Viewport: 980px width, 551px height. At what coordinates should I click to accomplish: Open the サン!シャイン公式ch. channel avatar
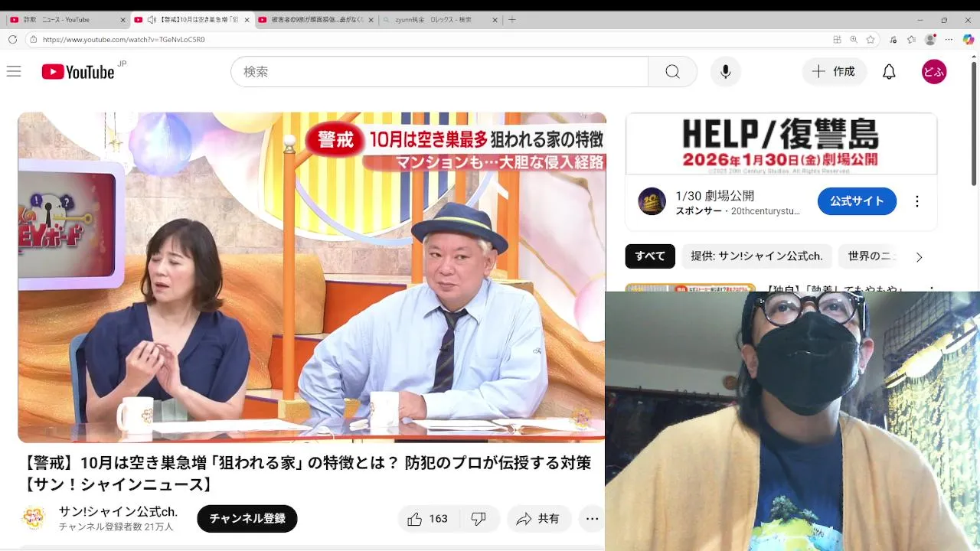[34, 518]
